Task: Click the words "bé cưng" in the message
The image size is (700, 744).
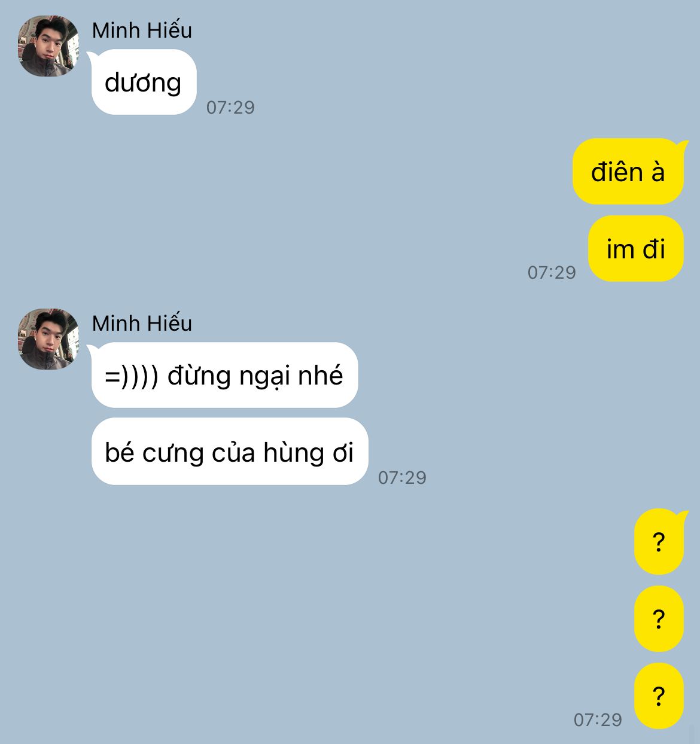Action: pyautogui.click(x=154, y=453)
